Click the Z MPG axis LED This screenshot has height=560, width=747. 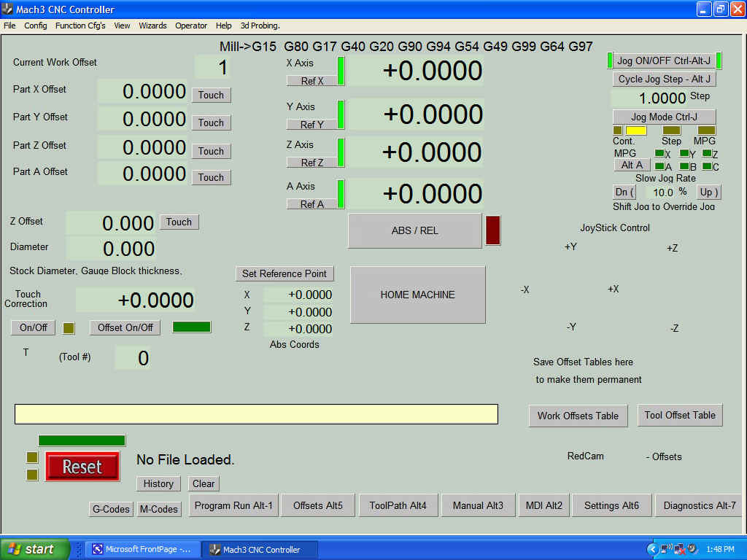707,153
